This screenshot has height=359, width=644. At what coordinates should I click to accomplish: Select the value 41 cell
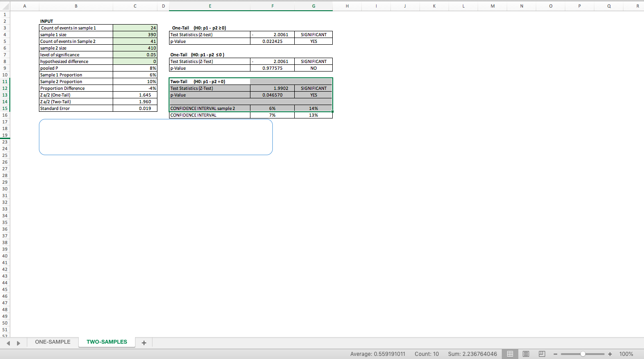pyautogui.click(x=135, y=41)
